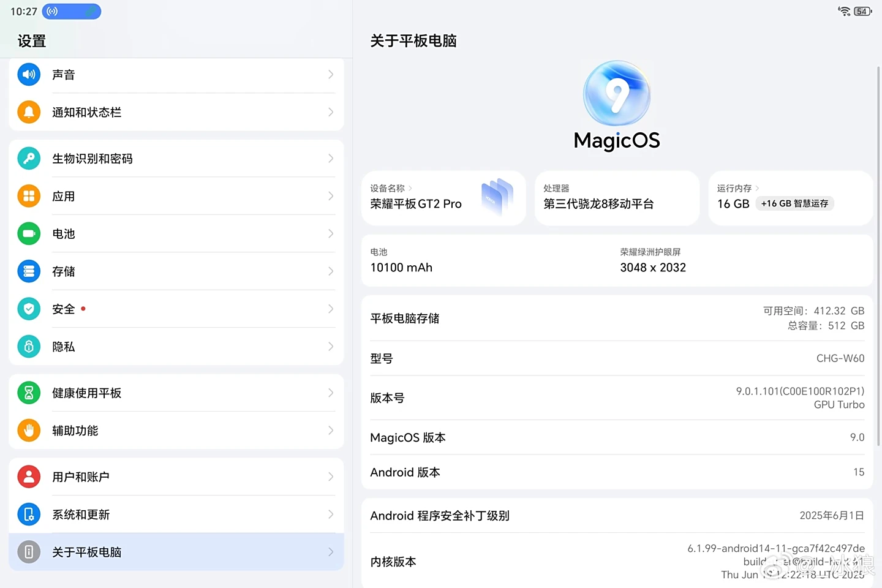Viewport: 882px width, 588px height.
Task: Tap the model number CHG-W60
Action: pyautogui.click(x=840, y=358)
